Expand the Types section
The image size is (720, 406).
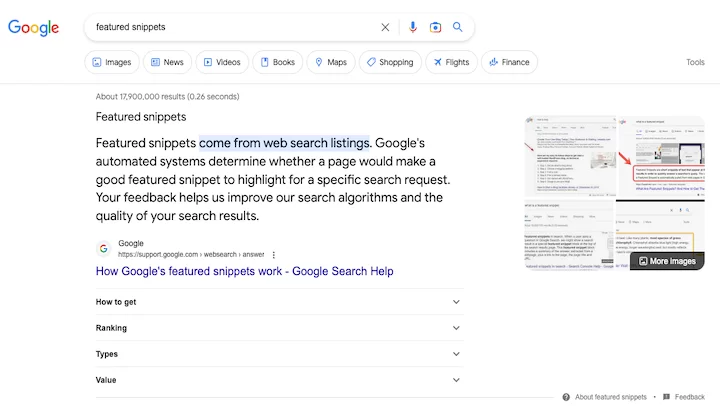click(279, 354)
